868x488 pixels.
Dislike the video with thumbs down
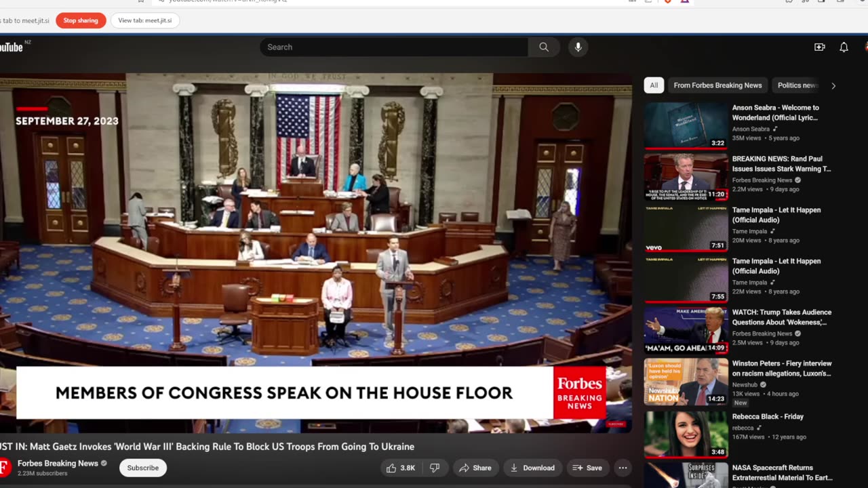(x=435, y=468)
